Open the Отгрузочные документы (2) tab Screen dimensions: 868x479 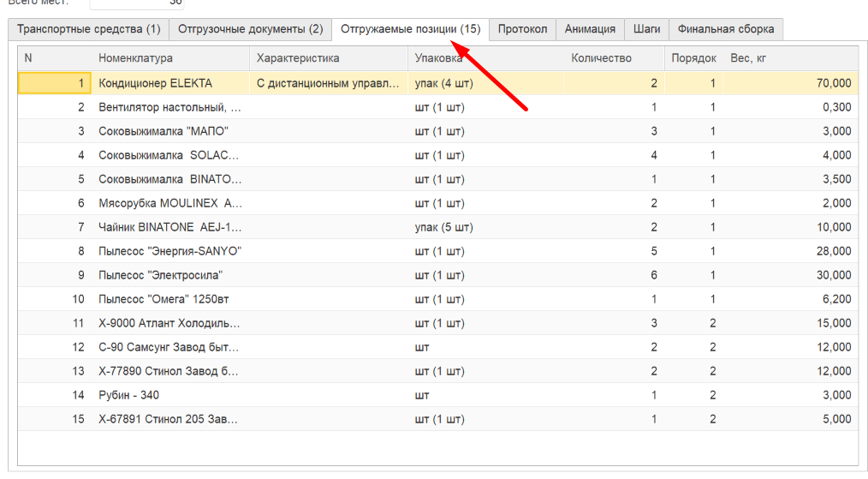pos(250,29)
